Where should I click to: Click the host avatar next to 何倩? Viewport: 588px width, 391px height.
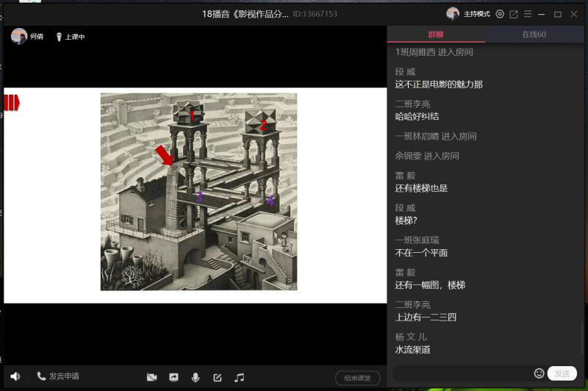(x=19, y=36)
